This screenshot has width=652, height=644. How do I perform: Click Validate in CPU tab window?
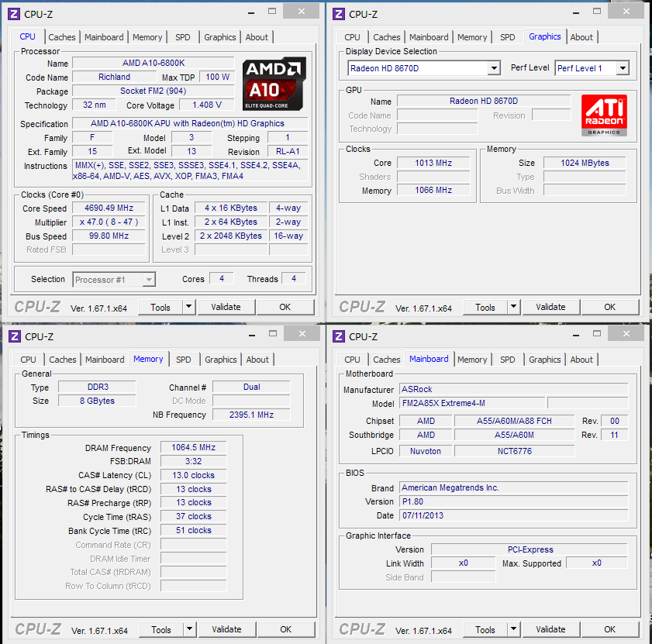[226, 307]
